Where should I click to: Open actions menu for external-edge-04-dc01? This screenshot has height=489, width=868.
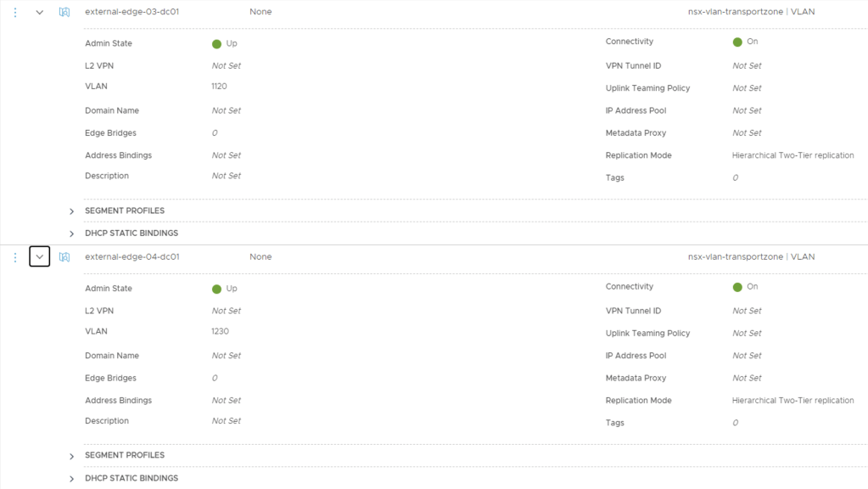[14, 257]
